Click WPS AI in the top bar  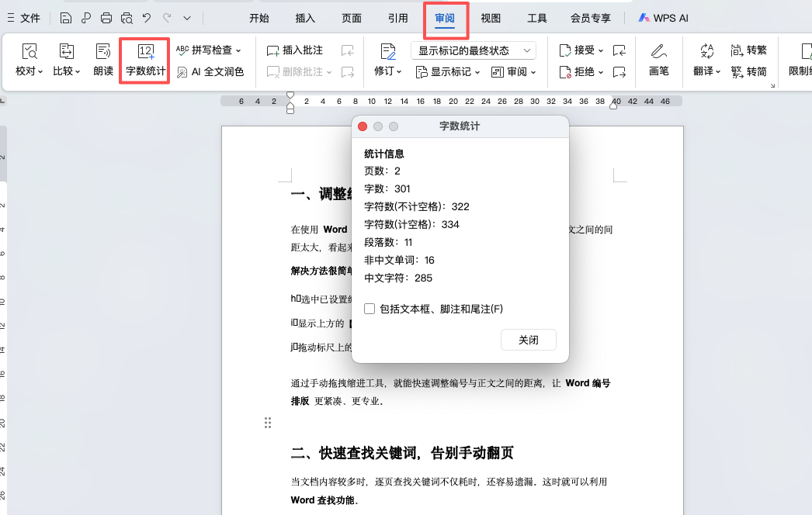coord(664,17)
